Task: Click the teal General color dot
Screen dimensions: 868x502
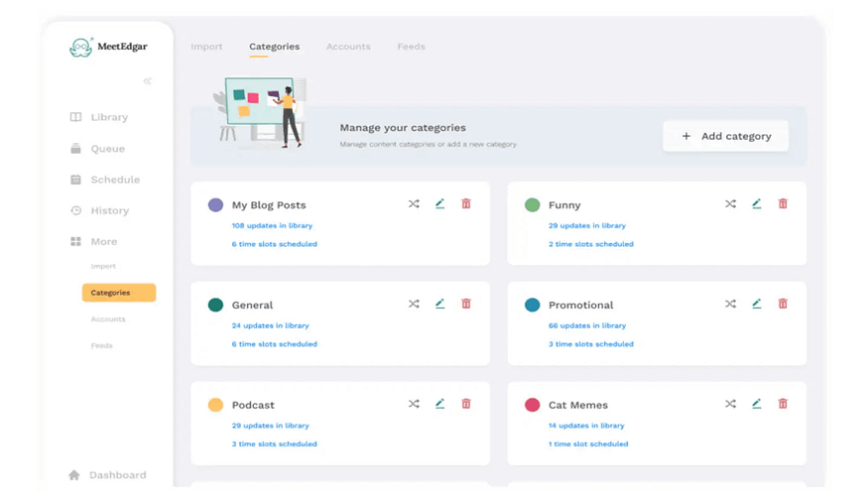Action: pos(215,305)
